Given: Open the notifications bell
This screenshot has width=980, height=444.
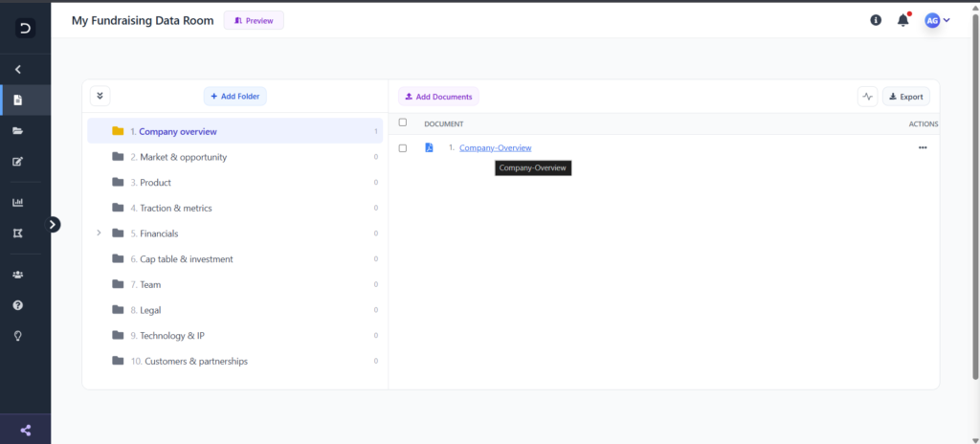Looking at the screenshot, I should click(x=902, y=21).
